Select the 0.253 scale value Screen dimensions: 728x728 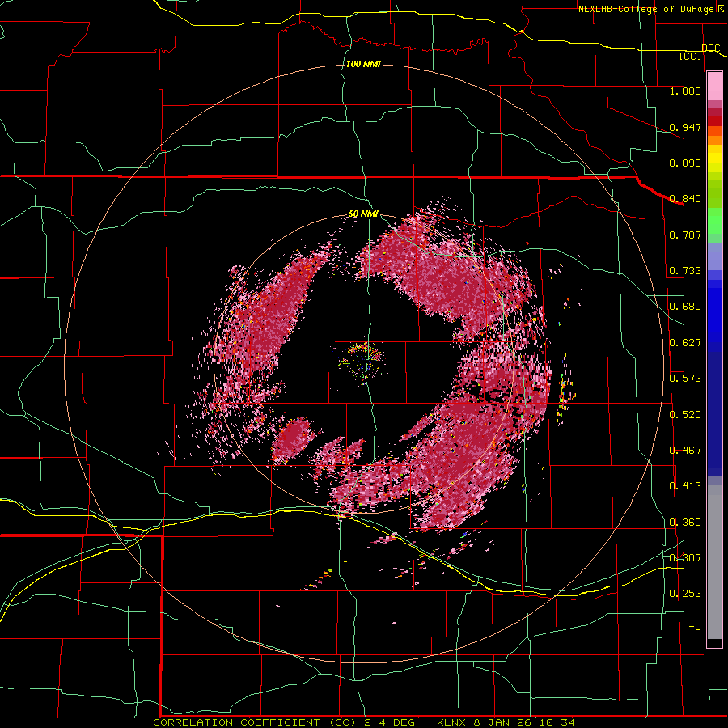(x=685, y=594)
